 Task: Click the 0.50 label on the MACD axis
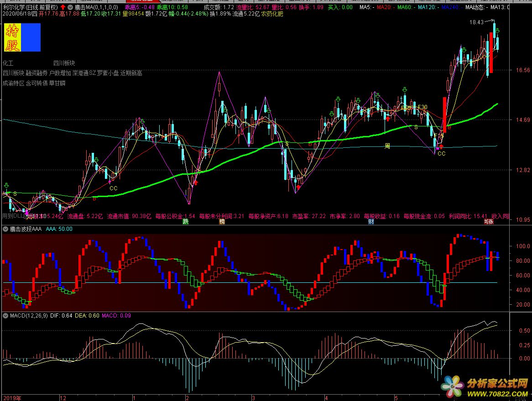[525, 330]
